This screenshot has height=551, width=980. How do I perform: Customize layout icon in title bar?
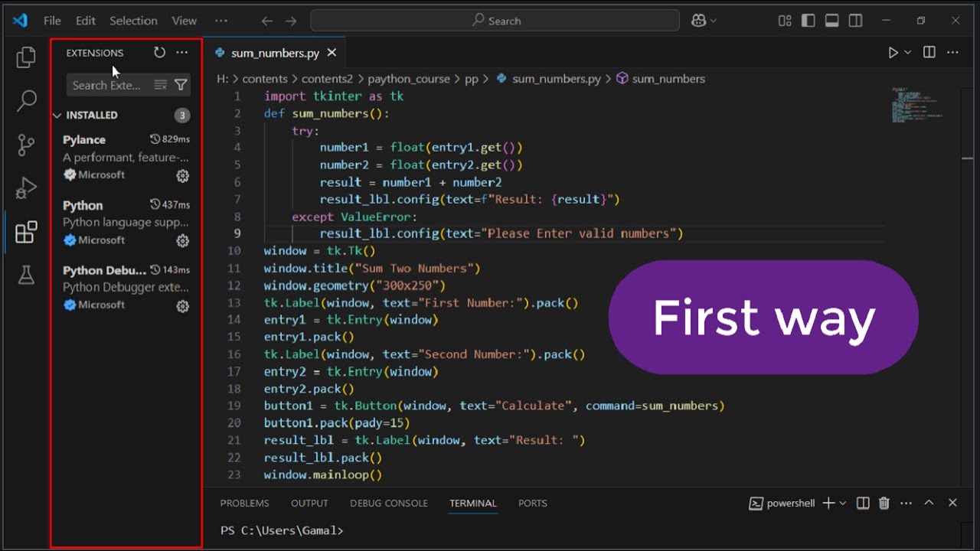[x=785, y=21]
